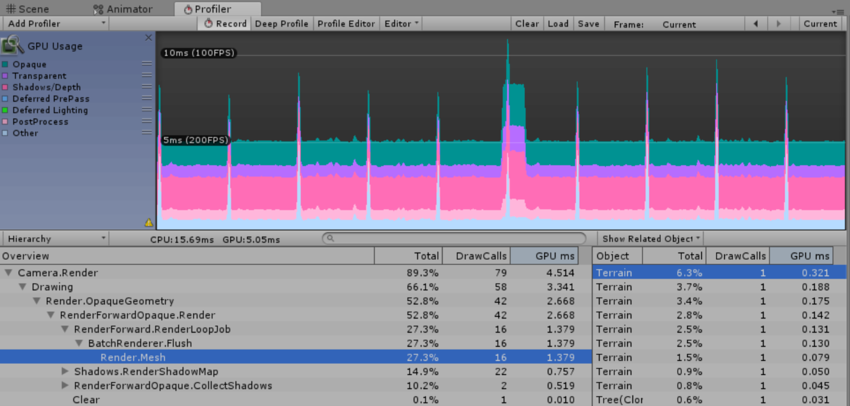Select Terrain object with 6.3% total

[721, 273]
